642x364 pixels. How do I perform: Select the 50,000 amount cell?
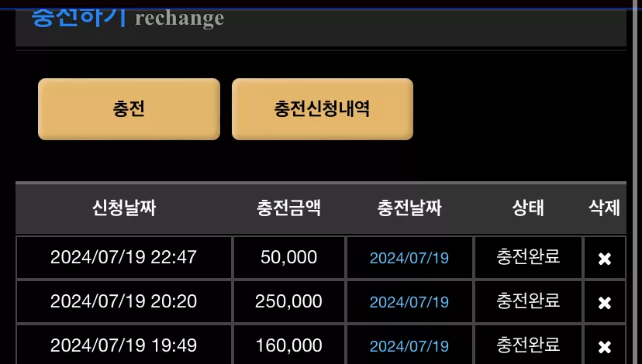coord(289,258)
